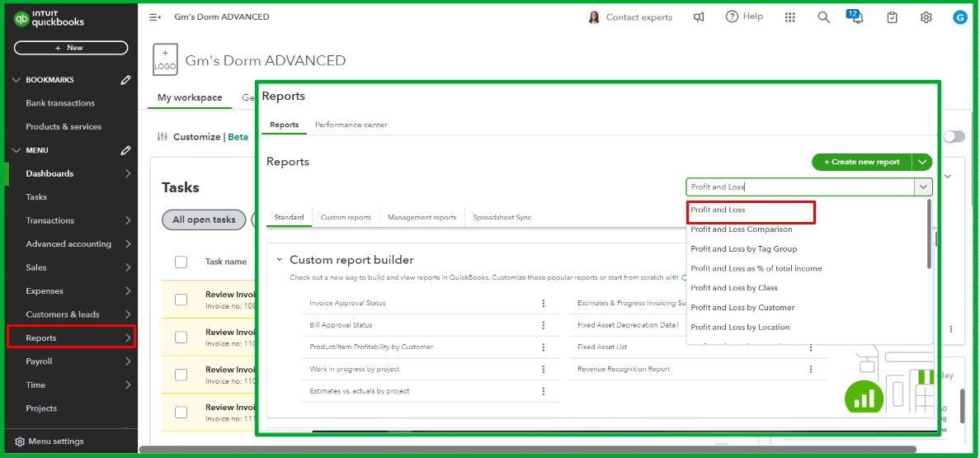980x458 pixels.
Task: Expand the Customers & leads submenu arrow
Action: 128,314
